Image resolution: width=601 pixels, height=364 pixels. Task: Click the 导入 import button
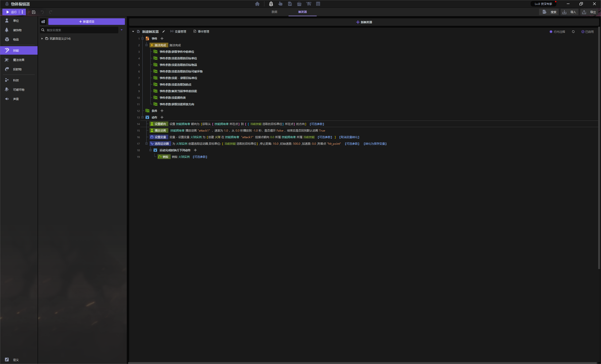[569, 12]
